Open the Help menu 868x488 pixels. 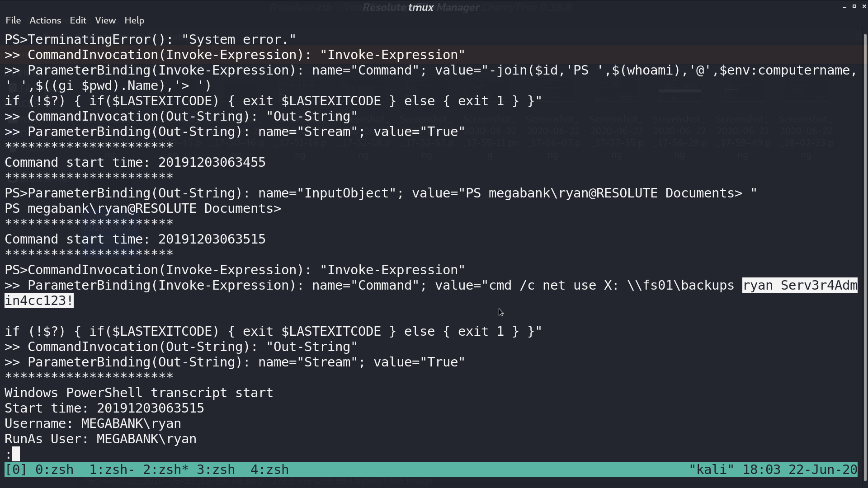click(x=134, y=20)
